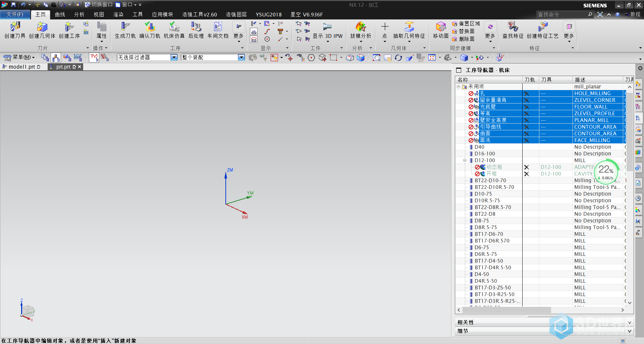
Task: Switch to the 曲线 ribbon tab
Action: 60,14
